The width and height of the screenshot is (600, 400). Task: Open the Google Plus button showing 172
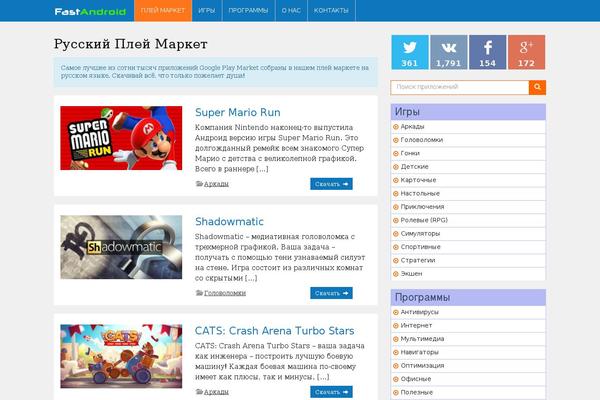(527, 52)
